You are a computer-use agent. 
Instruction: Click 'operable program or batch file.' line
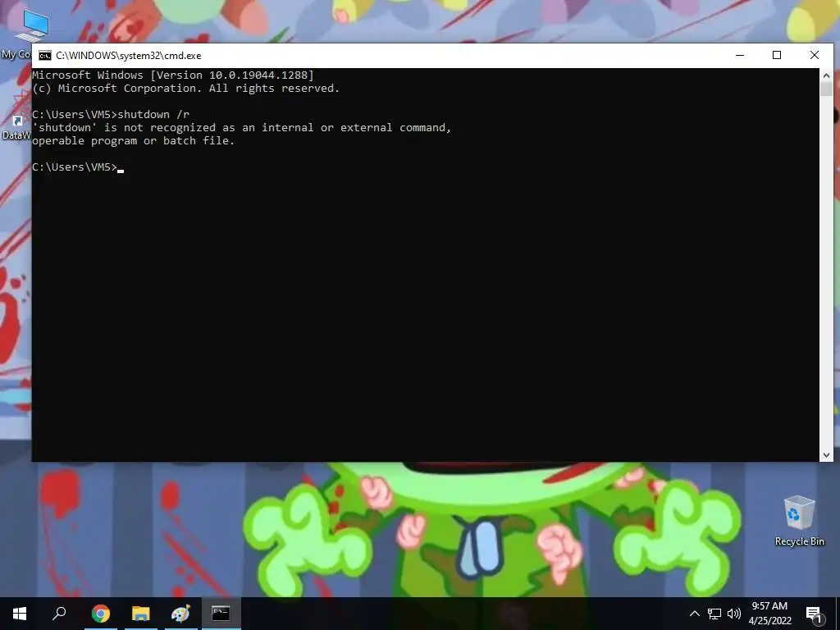click(x=134, y=141)
